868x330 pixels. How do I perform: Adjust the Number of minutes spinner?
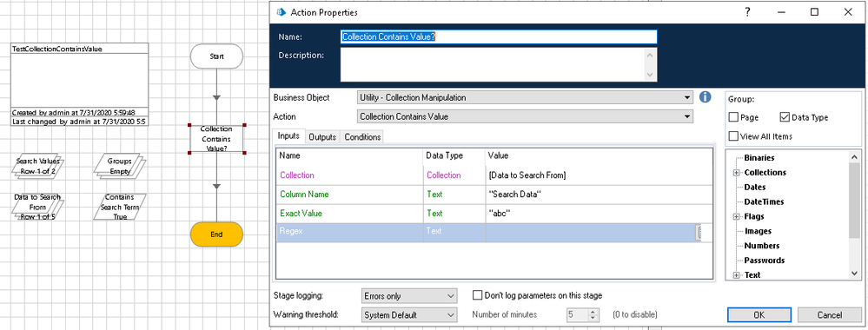coord(593,315)
